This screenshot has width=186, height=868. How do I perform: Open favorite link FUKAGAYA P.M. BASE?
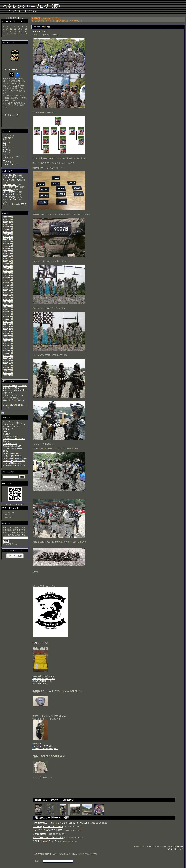pos(12,446)
